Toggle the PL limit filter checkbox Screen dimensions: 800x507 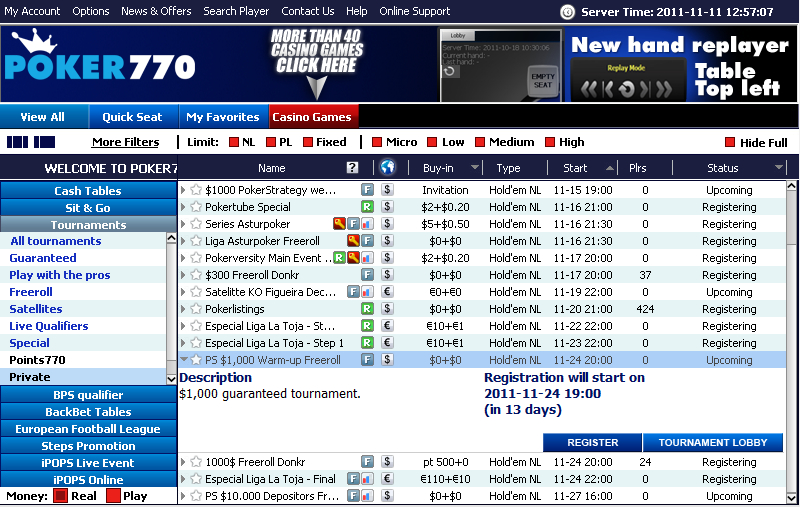click(x=271, y=142)
